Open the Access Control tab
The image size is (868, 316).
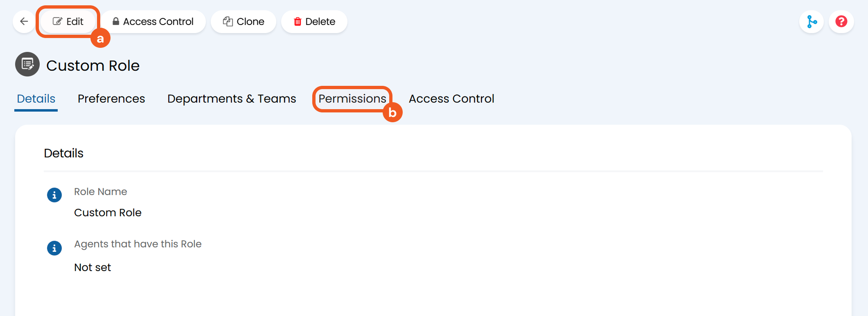[451, 99]
